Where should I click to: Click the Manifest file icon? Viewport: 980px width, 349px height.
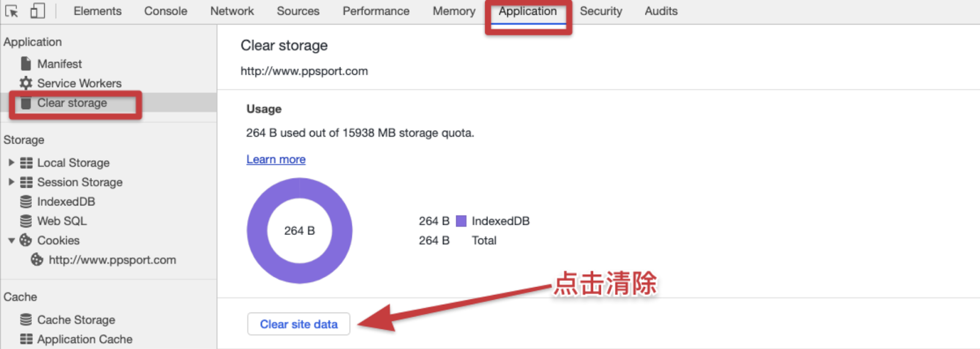tap(26, 64)
